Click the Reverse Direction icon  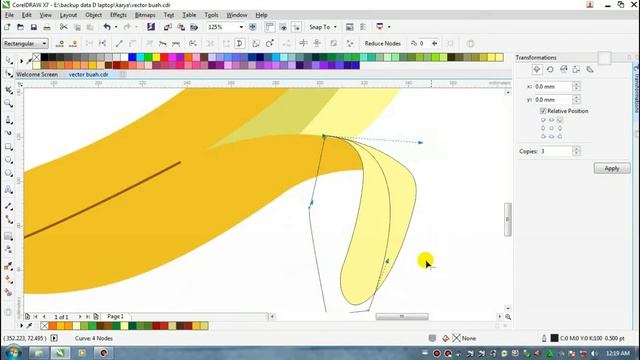coord(193,43)
